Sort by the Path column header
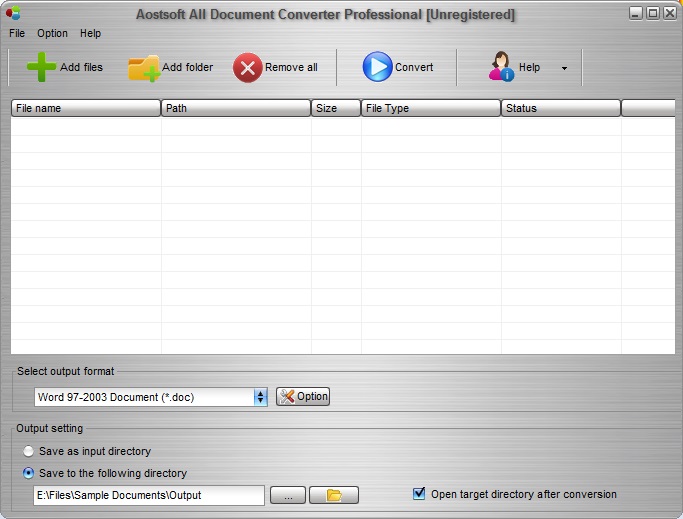 tap(236, 108)
